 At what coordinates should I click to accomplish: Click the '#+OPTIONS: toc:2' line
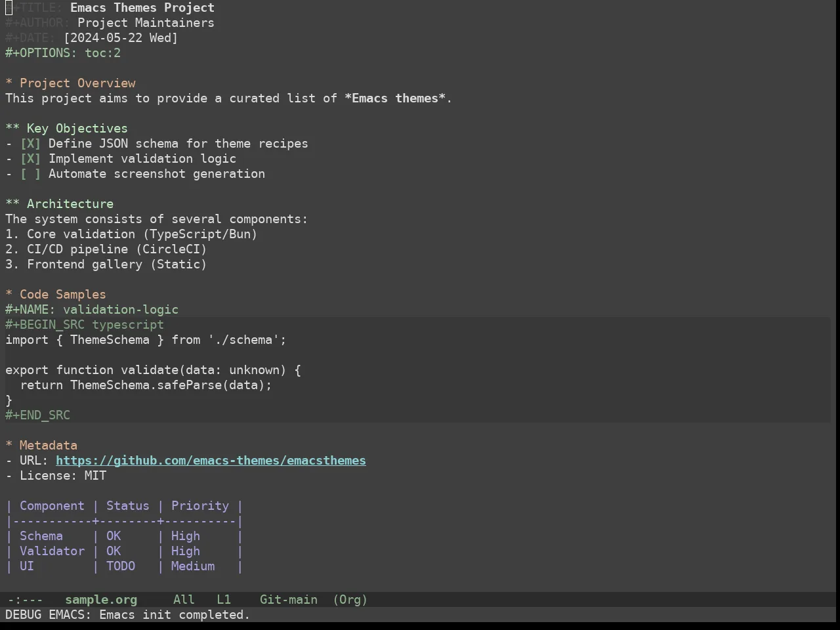pyautogui.click(x=63, y=53)
